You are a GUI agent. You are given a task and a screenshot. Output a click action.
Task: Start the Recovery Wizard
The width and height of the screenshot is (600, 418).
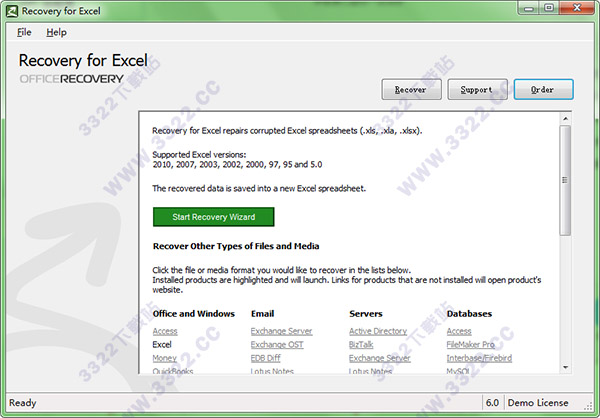[x=214, y=217]
